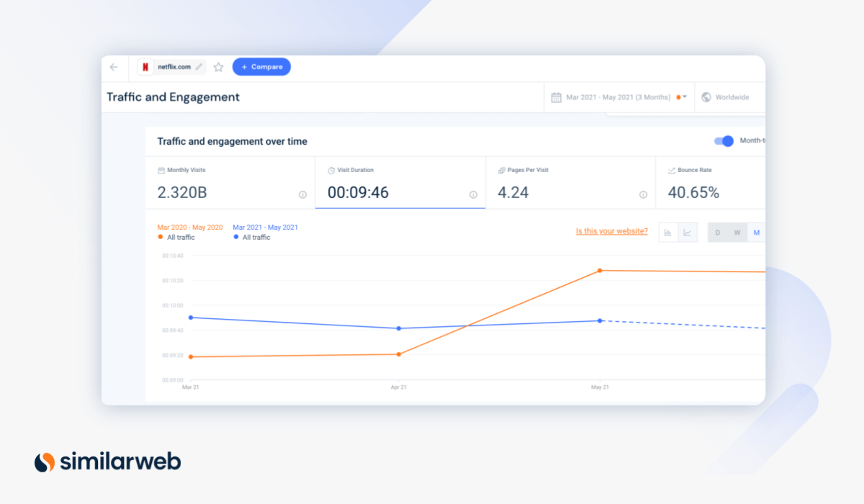Click the info icon beside Visit Duration
This screenshot has width=864, height=504.
click(473, 194)
